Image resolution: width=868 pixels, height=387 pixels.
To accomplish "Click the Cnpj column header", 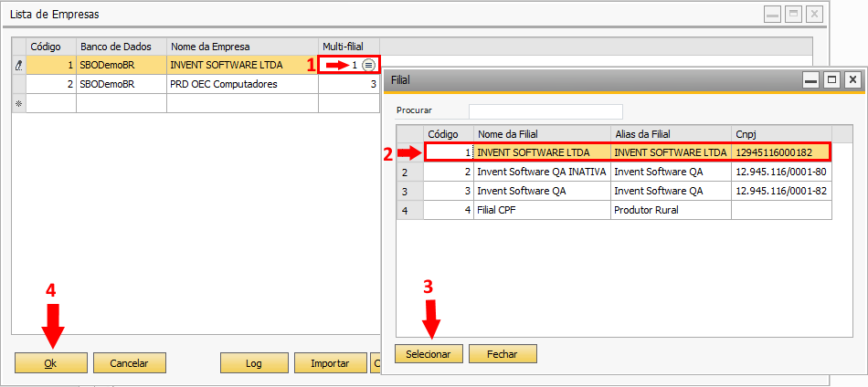I will [x=781, y=134].
